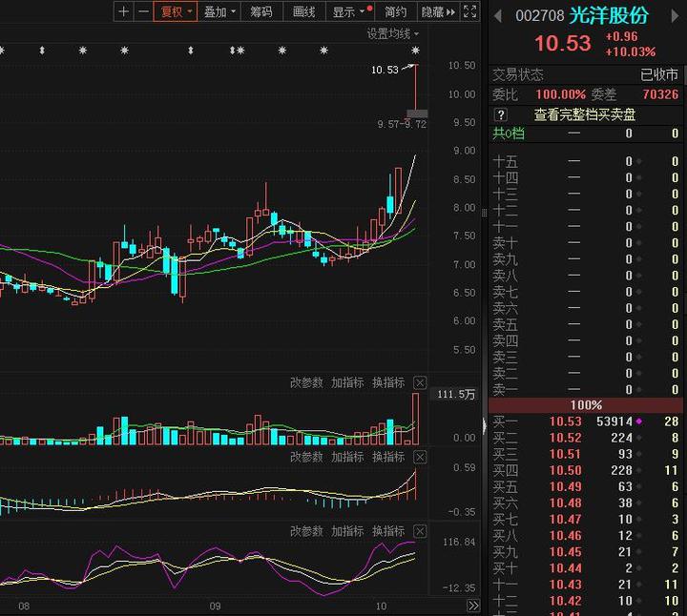Expand the 叠加 overlay dropdown

pos(219,11)
